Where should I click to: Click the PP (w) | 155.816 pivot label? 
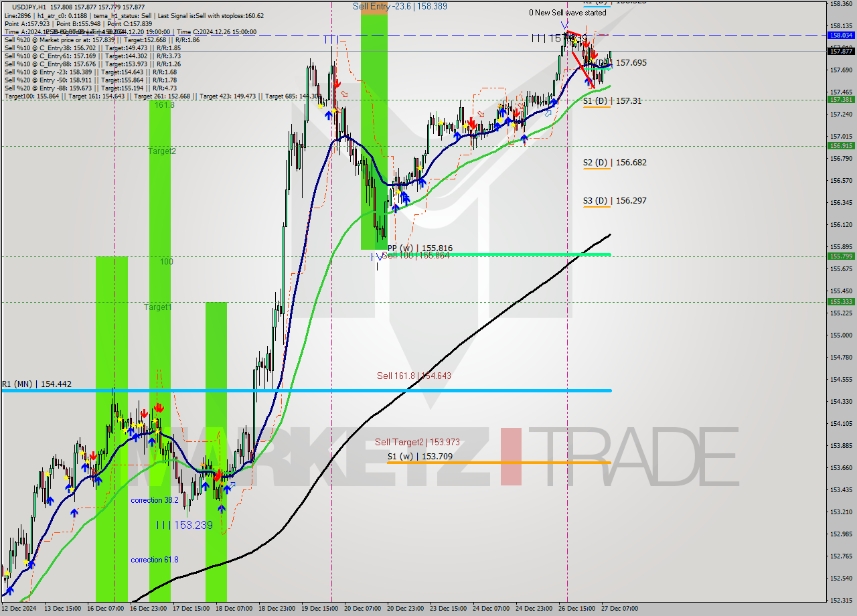(420, 248)
